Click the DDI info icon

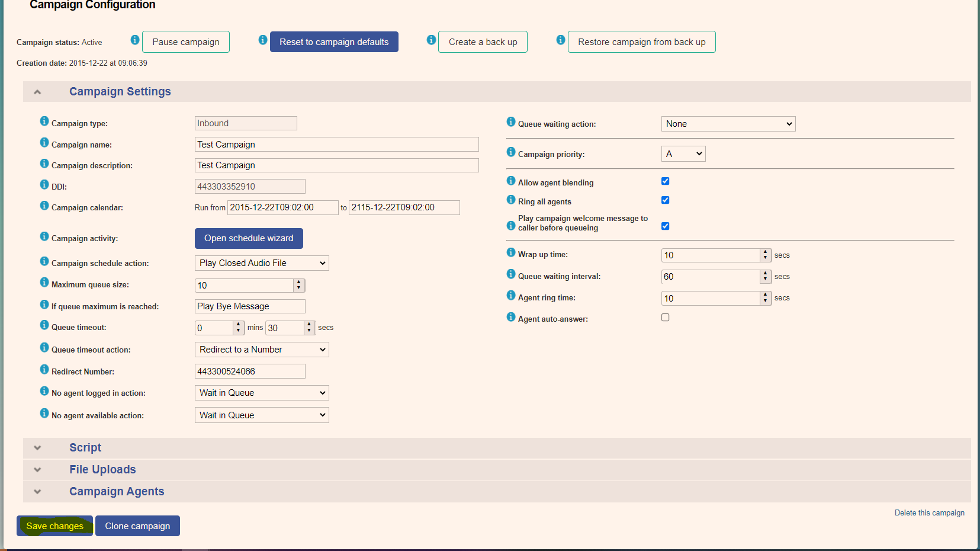pyautogui.click(x=44, y=184)
